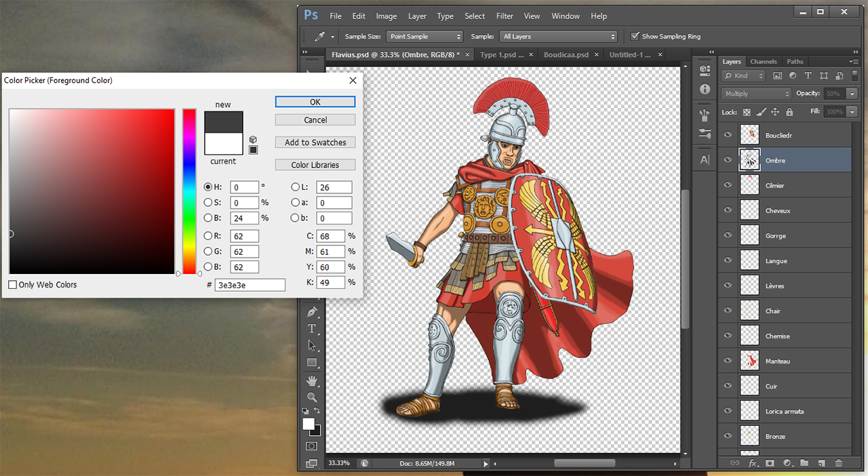The height and width of the screenshot is (476, 868).
Task: Toggle visibility of Lorica armata layer
Action: coord(728,411)
